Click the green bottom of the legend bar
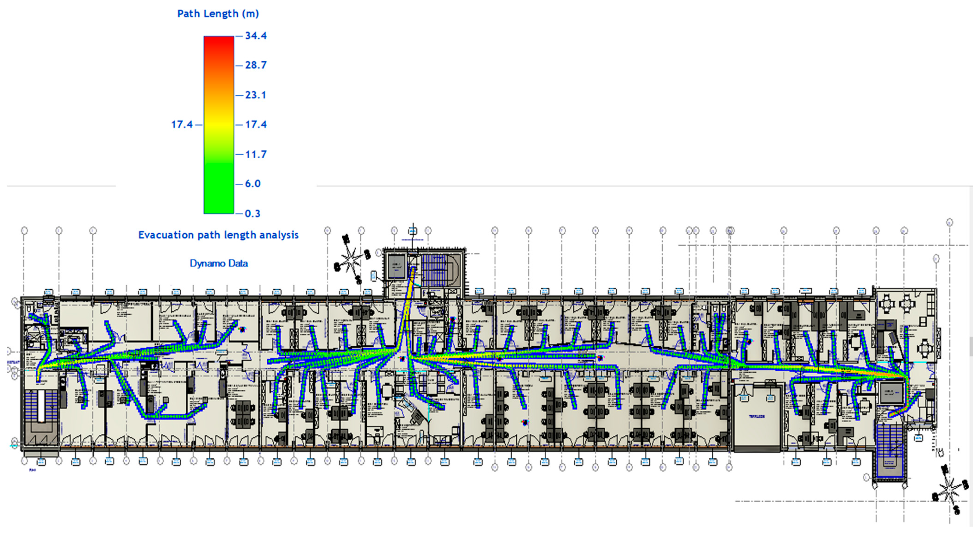Image resolution: width=980 pixels, height=533 pixels. pos(219,205)
